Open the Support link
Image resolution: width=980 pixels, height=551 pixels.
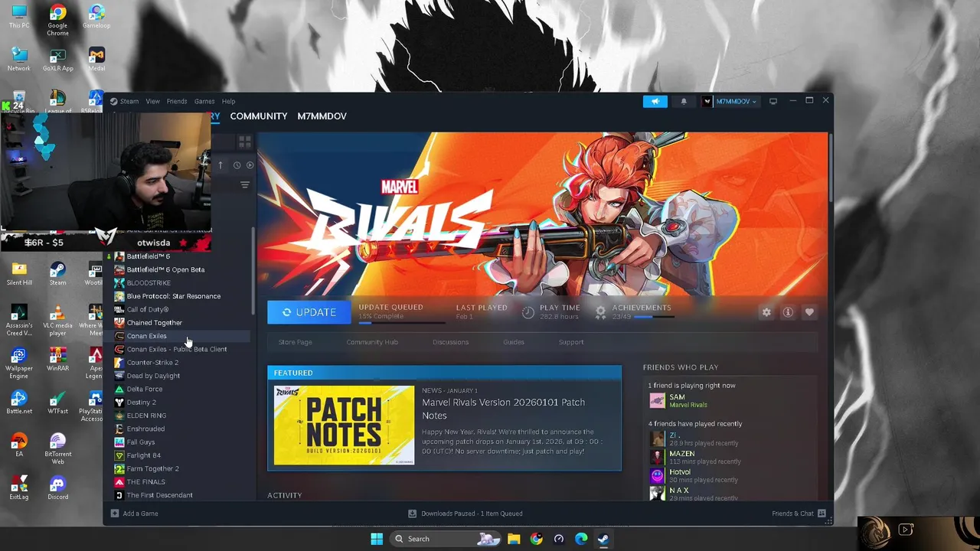click(571, 342)
